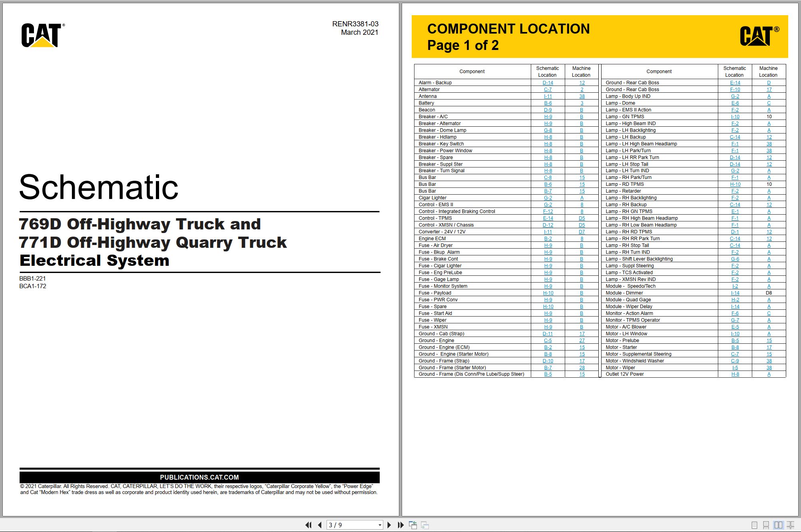Open schematic location G-7 for Monitor - TPMS Operator
The height and width of the screenshot is (532, 801).
735,320
